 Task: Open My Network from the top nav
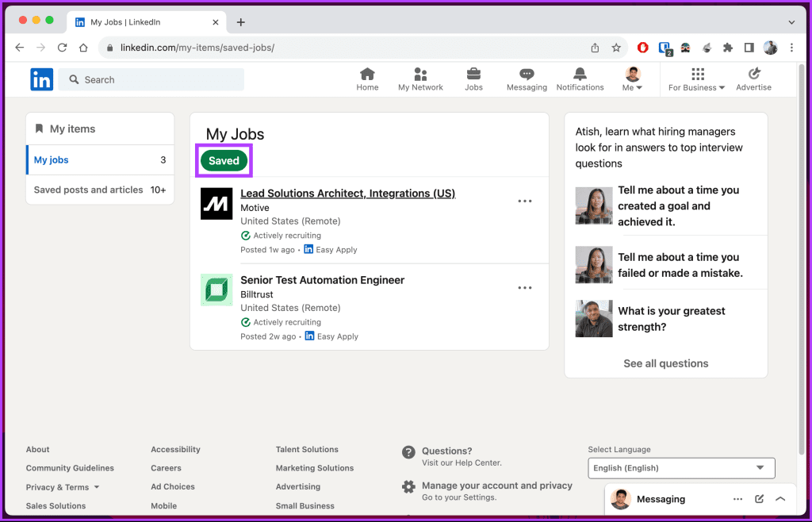pos(420,79)
